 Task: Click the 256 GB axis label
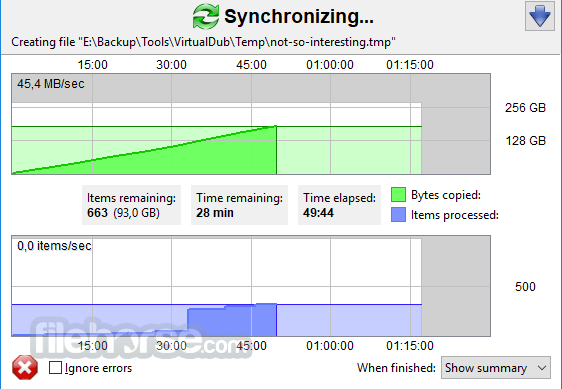(x=525, y=108)
